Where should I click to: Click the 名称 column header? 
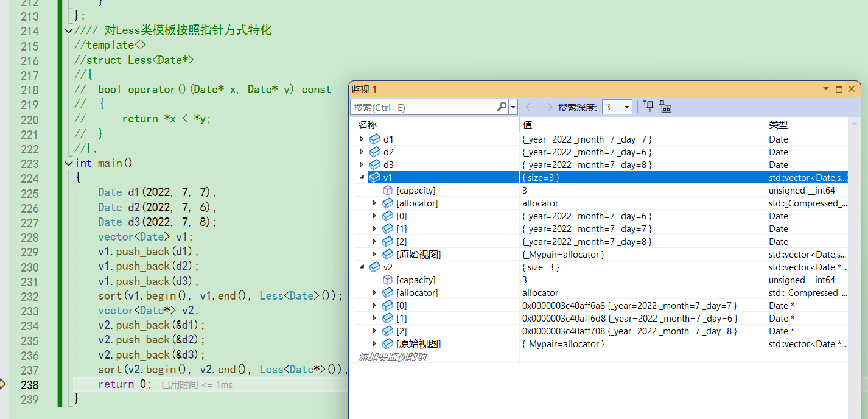(437, 124)
